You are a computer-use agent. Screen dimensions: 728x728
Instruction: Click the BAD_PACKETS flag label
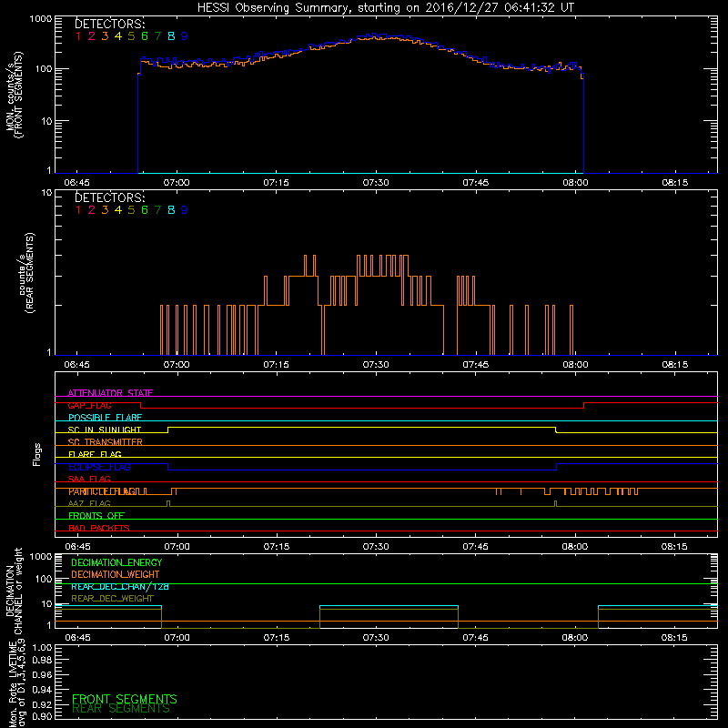tap(99, 529)
